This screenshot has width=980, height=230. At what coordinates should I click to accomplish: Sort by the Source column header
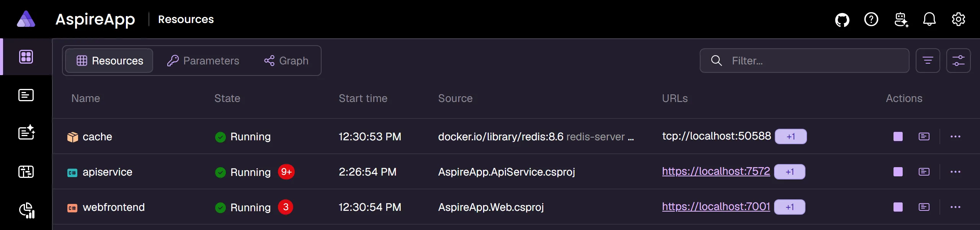coord(455,99)
